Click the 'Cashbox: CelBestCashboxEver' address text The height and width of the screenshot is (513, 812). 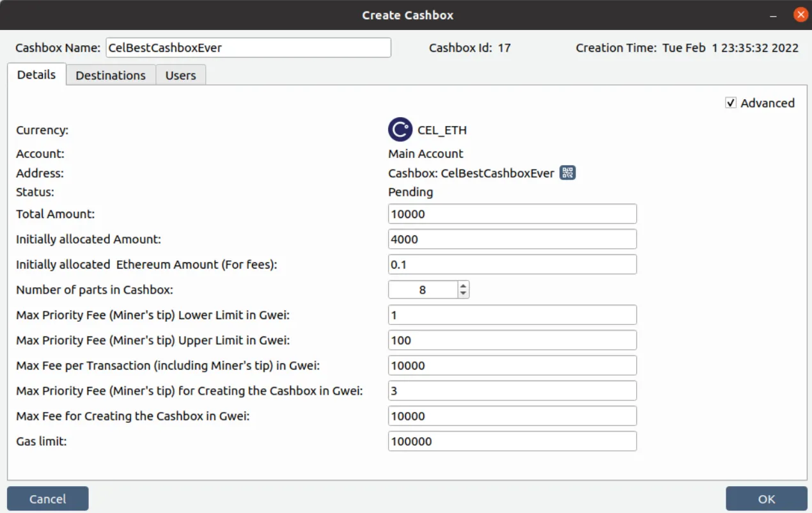tap(471, 173)
